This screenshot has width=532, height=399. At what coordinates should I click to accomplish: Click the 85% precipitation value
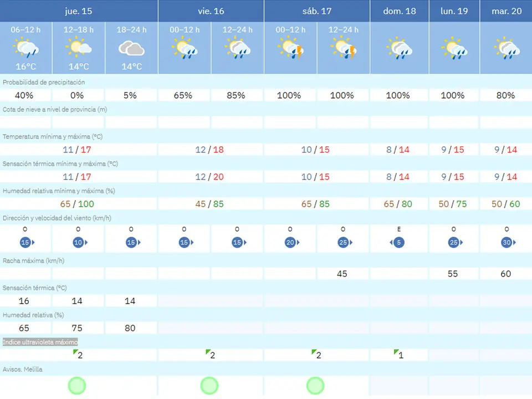237,95
